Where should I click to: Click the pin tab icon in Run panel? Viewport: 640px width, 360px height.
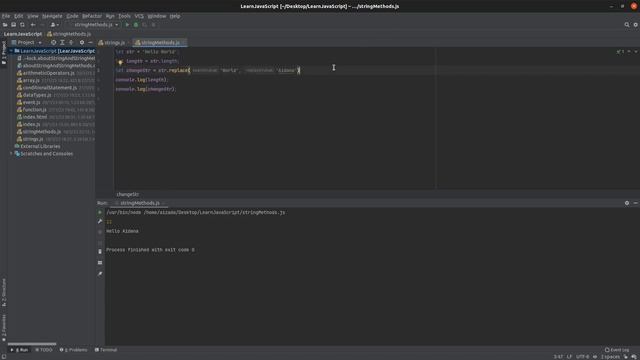pyautogui.click(x=100, y=274)
